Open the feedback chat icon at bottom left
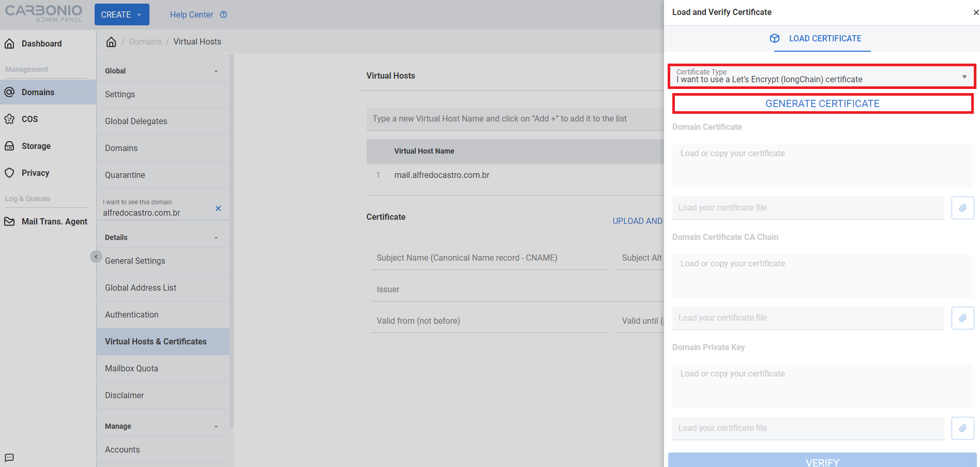The height and width of the screenshot is (467, 980). (9, 458)
